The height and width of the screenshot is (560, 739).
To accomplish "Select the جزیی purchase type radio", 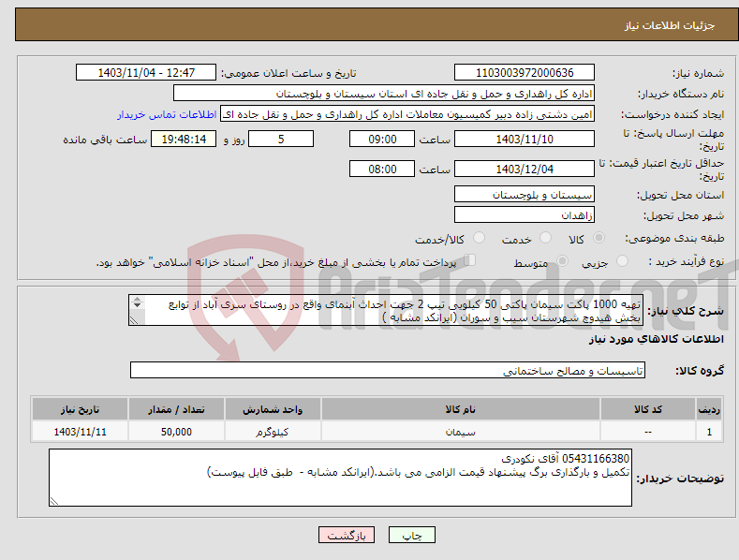I will coord(622,261).
